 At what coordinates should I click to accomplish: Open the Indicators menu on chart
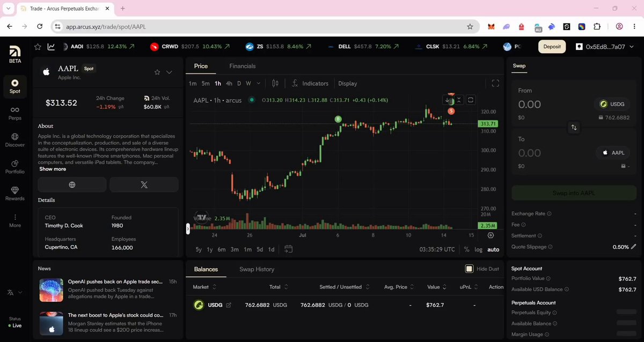[310, 83]
